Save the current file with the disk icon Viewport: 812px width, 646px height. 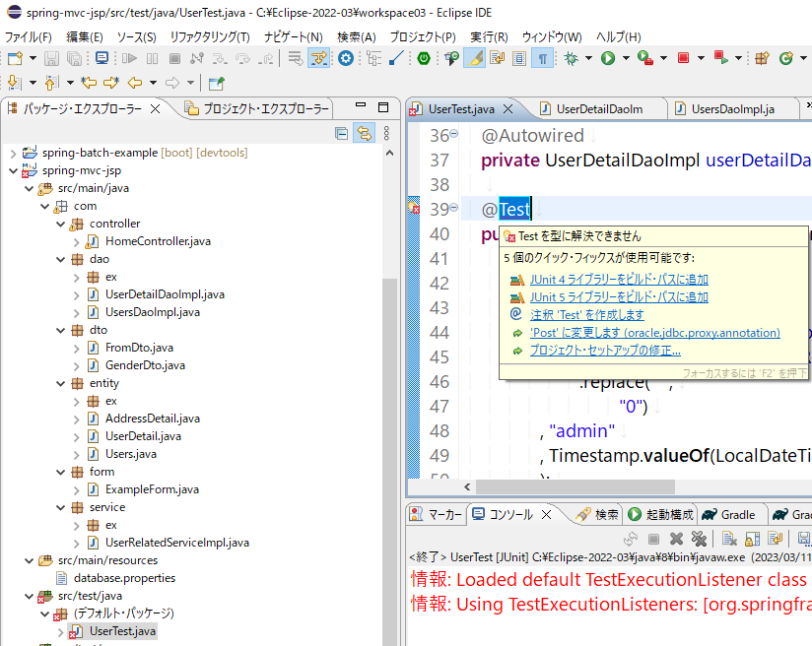49,62
